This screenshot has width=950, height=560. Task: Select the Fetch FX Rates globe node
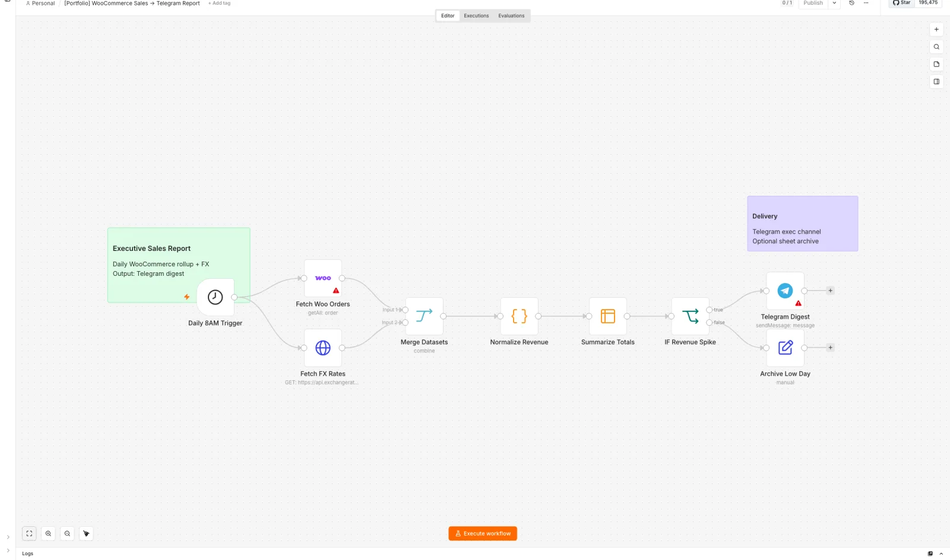point(322,348)
